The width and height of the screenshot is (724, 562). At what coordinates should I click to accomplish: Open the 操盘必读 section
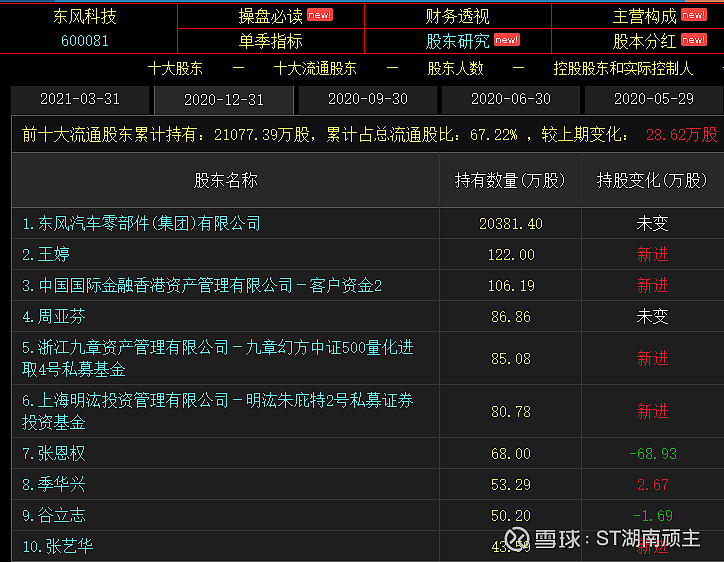[271, 17]
